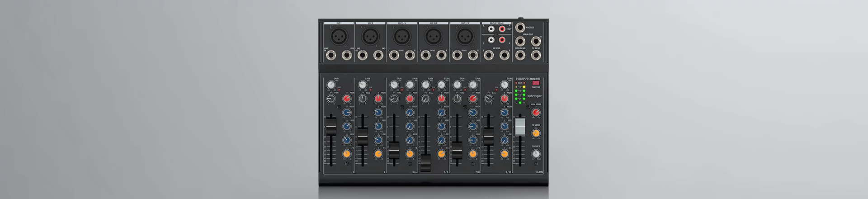Image resolution: width=868 pixels, height=199 pixels.
Task: Click the channel 2 PAN knob
Action: pos(363,99)
